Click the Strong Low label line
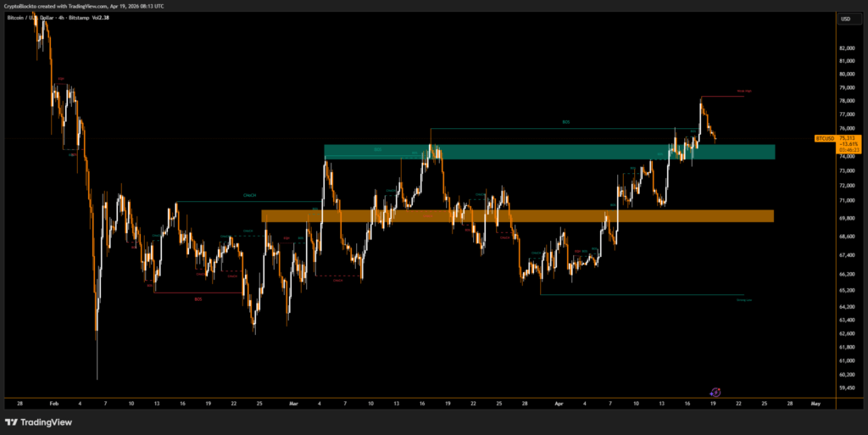The image size is (868, 435). click(x=743, y=300)
